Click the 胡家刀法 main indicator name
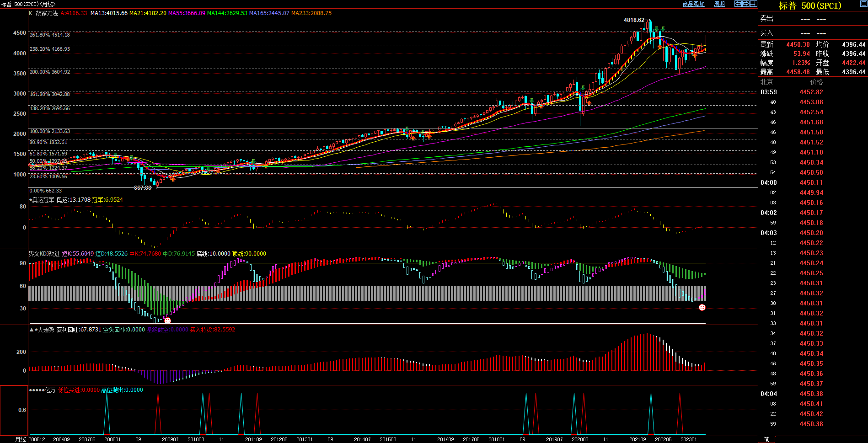The height and width of the screenshot is (443, 868). [x=47, y=13]
